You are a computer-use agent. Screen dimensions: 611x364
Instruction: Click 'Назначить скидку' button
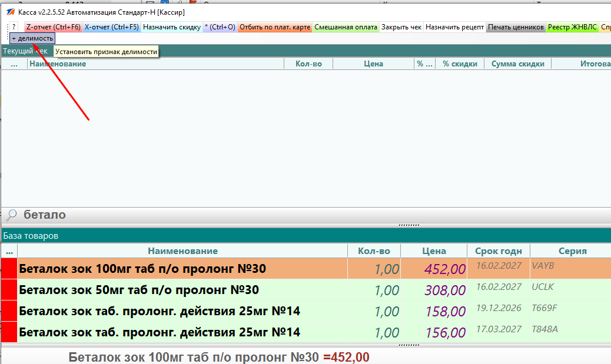click(x=172, y=27)
